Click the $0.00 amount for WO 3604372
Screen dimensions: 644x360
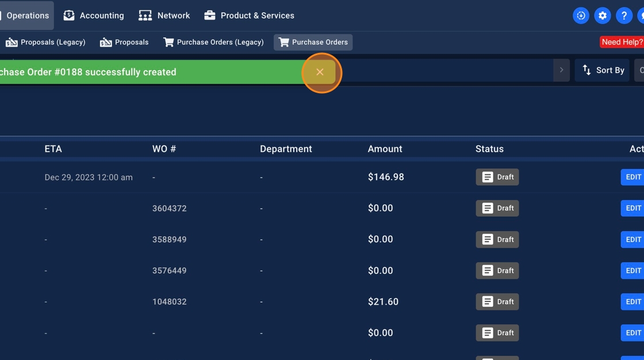point(380,208)
